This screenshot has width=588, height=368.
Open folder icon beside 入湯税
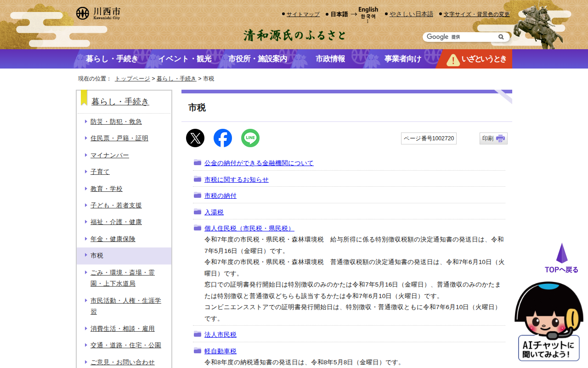point(198,212)
